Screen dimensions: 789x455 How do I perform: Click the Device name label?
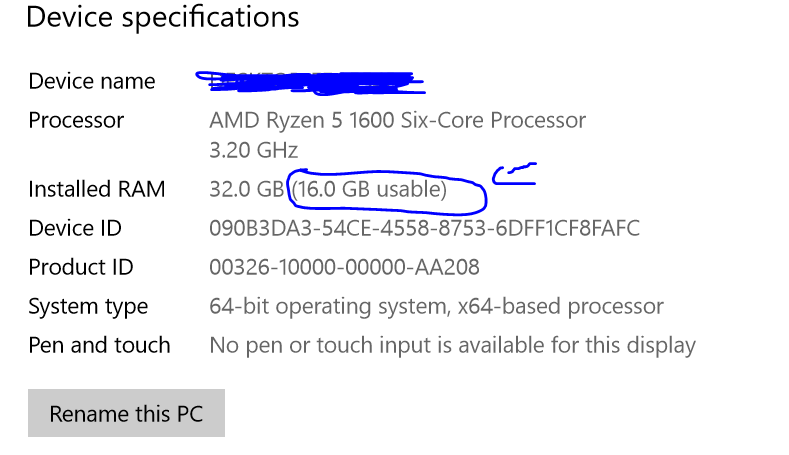pyautogui.click(x=92, y=81)
